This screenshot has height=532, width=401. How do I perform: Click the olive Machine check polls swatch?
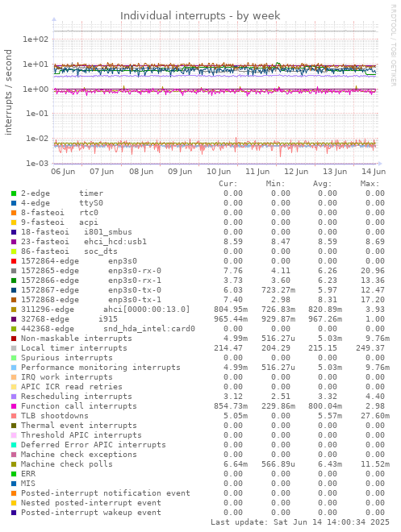14,464
